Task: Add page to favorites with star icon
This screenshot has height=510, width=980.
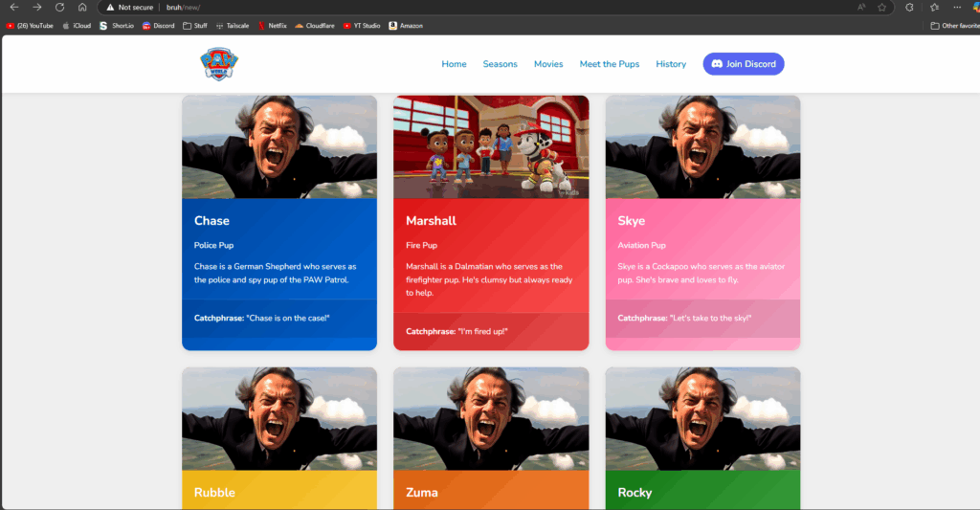Action: 881,7
